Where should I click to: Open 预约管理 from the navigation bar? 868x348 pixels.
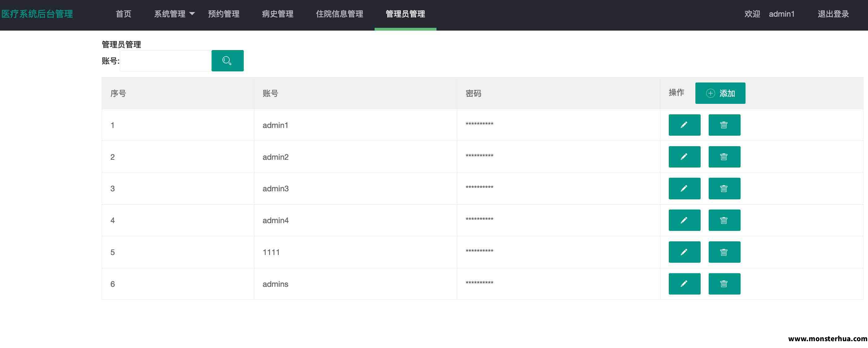point(224,14)
